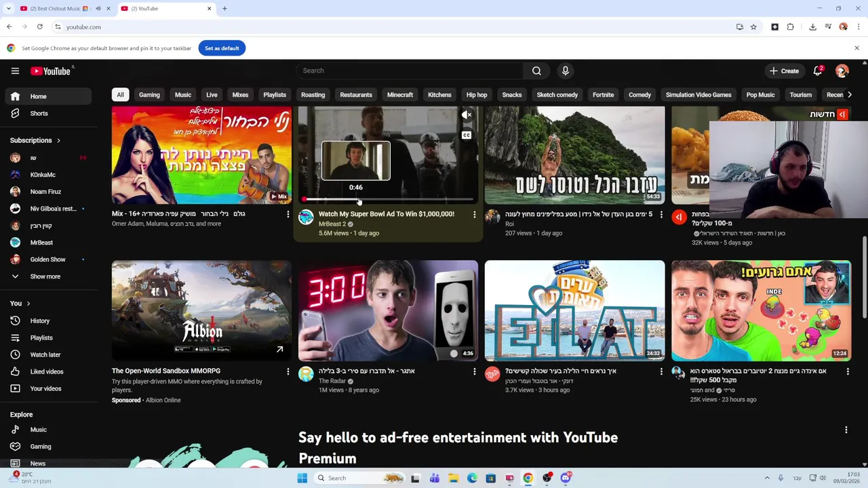Click the search magnifier button

pos(536,70)
